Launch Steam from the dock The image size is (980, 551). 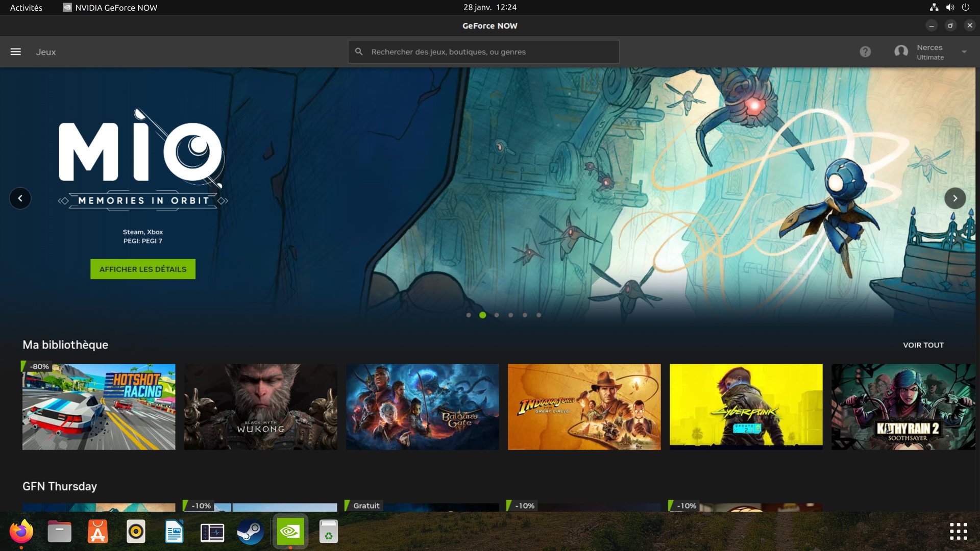click(250, 531)
